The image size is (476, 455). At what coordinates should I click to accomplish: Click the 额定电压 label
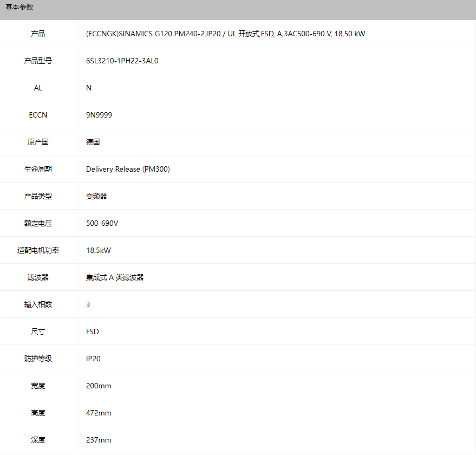click(38, 223)
